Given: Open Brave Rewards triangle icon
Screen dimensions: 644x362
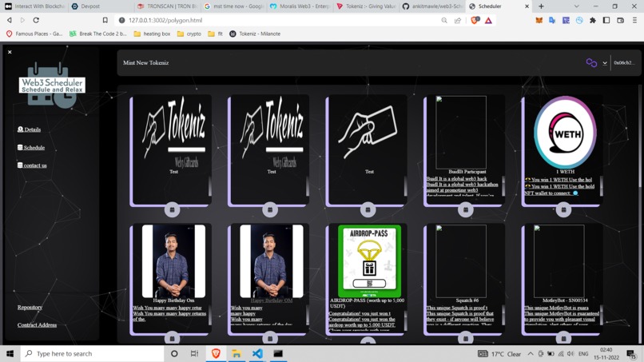Looking at the screenshot, I should coord(488,20).
